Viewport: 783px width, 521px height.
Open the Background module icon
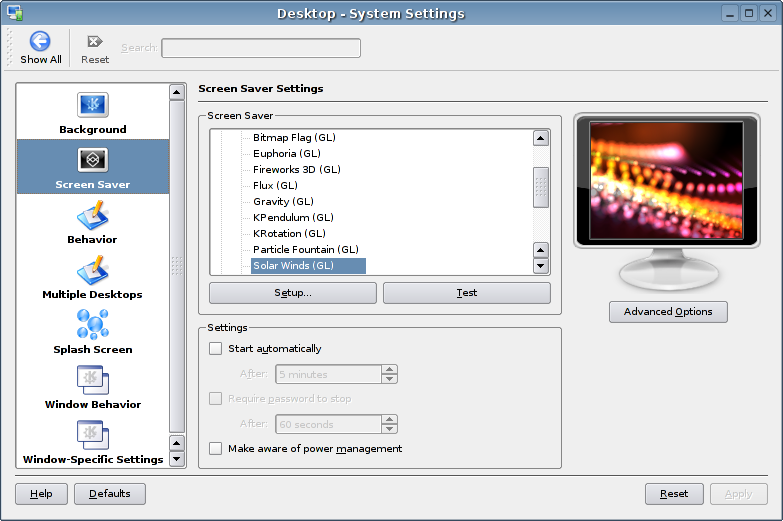coord(92,105)
